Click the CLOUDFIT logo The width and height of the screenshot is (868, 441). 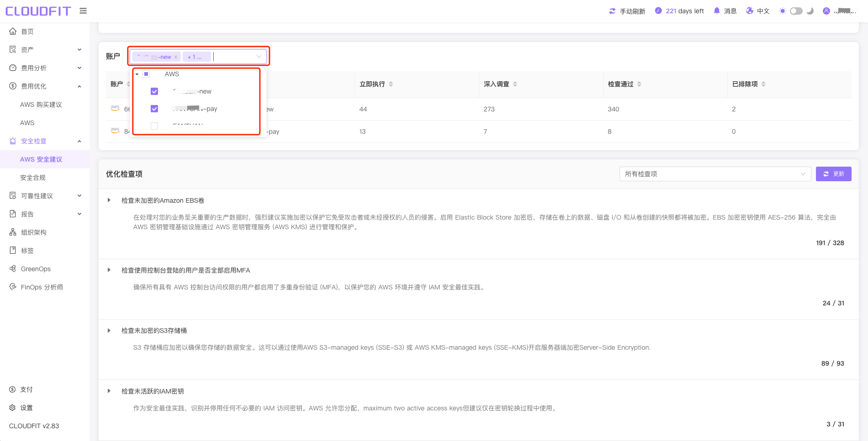pyautogui.click(x=38, y=11)
